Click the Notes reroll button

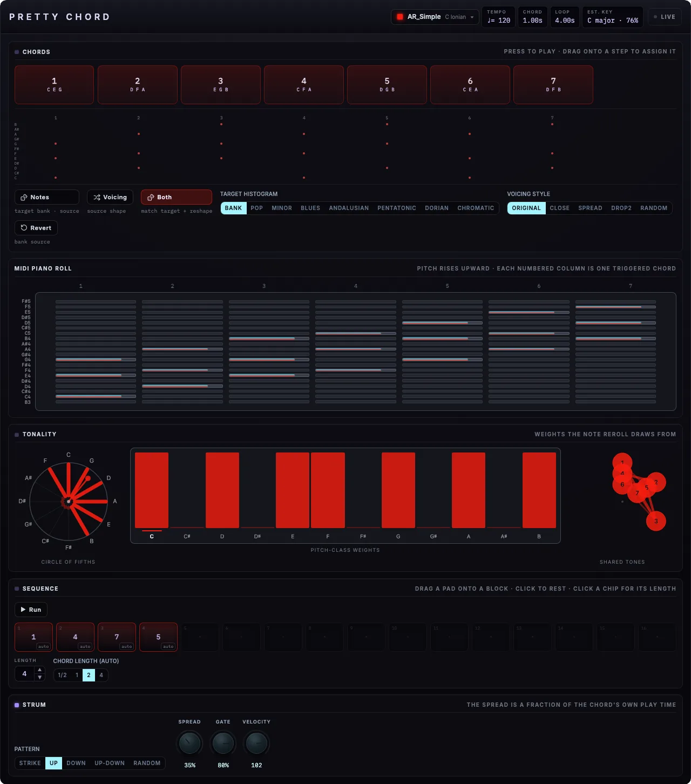coord(47,197)
